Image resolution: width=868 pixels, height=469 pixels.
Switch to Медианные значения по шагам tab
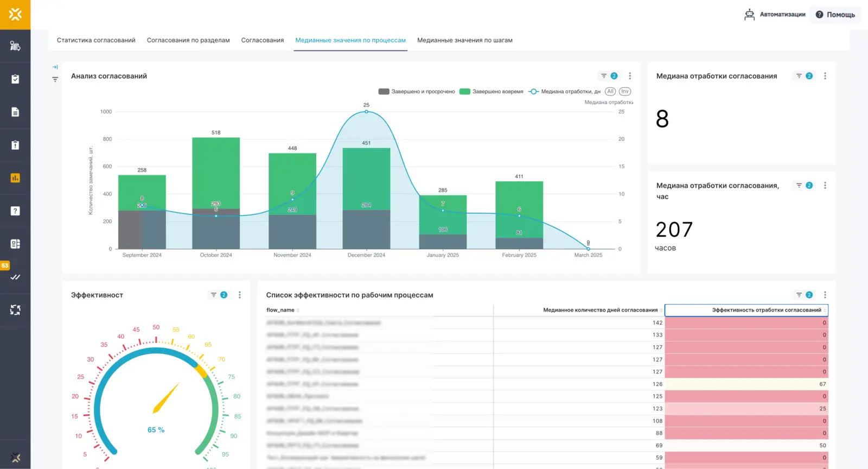(464, 40)
